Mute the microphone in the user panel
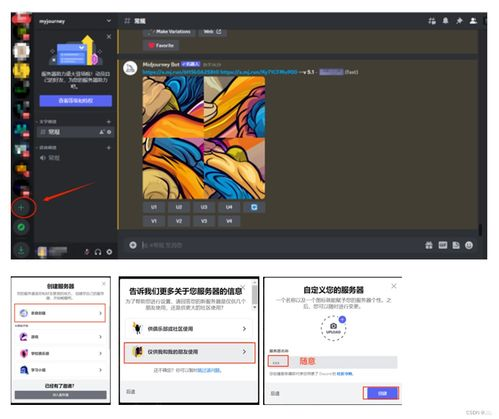 click(x=87, y=252)
